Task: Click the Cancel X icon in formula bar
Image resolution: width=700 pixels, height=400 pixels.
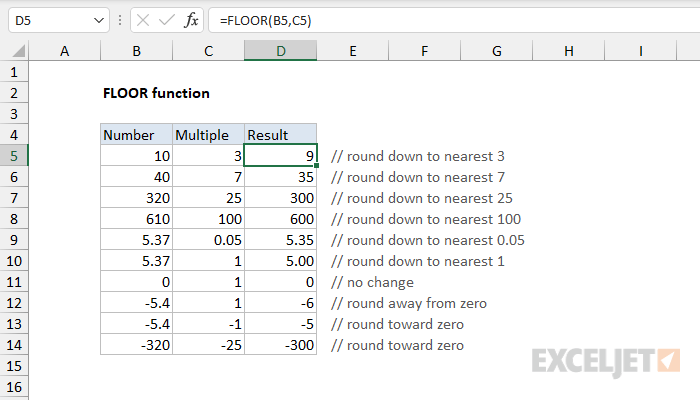Action: pyautogui.click(x=142, y=20)
